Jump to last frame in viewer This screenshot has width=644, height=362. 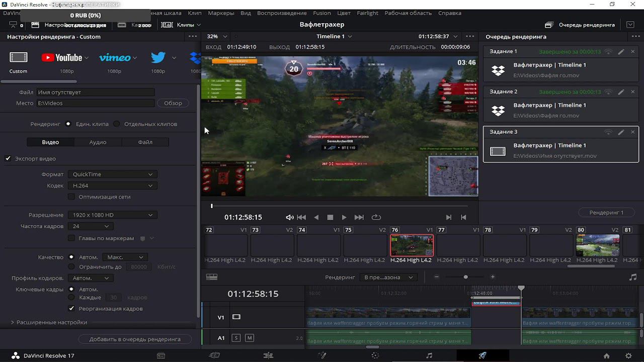(359, 217)
